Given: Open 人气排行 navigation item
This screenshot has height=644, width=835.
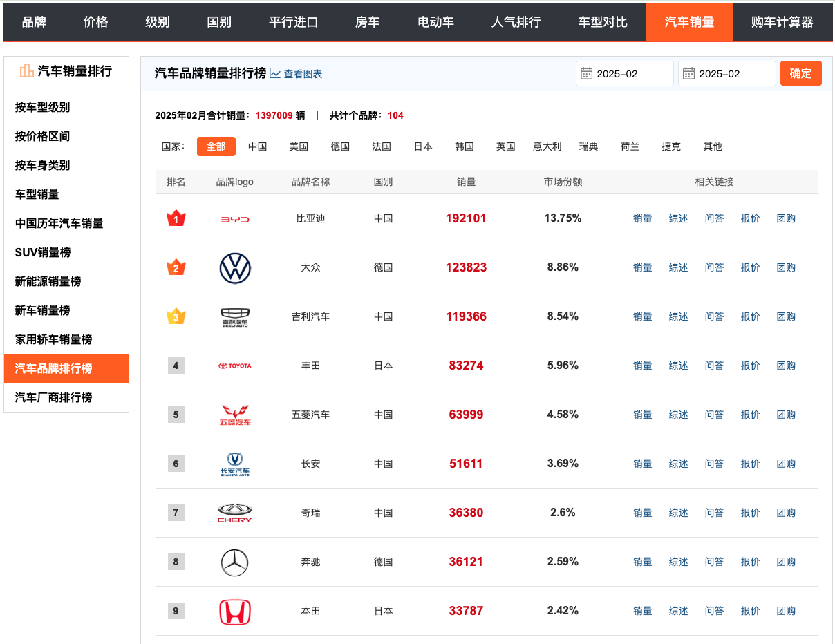Looking at the screenshot, I should pyautogui.click(x=516, y=22).
